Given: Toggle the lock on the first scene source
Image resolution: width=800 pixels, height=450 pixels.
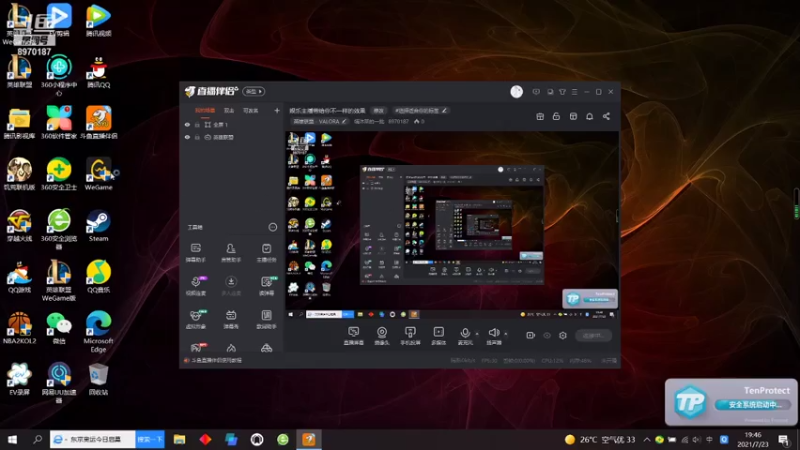Looking at the screenshot, I should (197, 124).
